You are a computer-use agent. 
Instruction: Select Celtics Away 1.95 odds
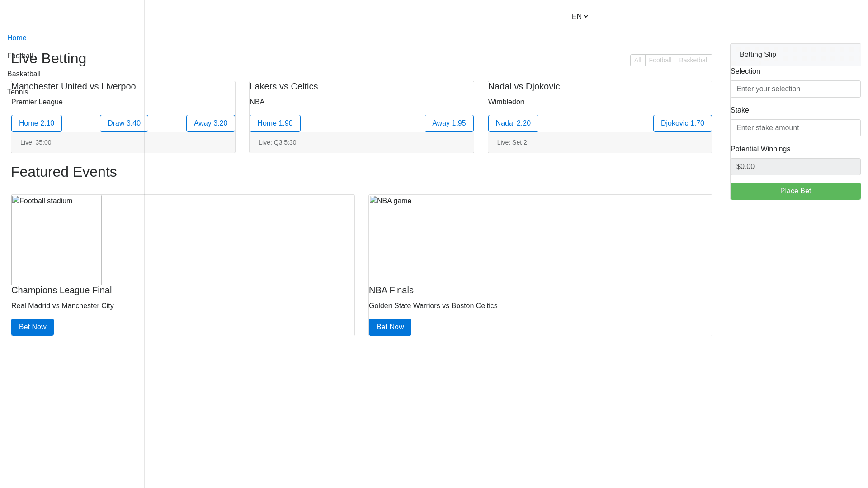449,123
